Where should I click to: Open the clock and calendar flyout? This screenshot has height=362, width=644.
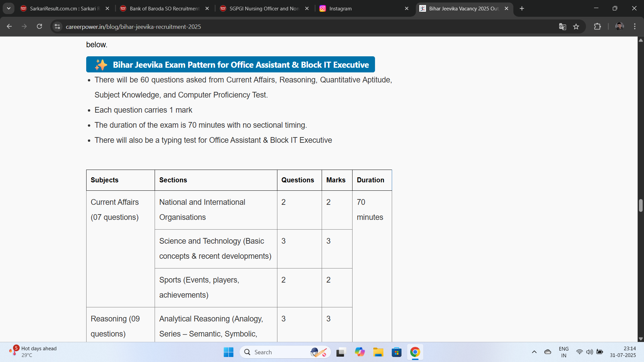click(623, 352)
